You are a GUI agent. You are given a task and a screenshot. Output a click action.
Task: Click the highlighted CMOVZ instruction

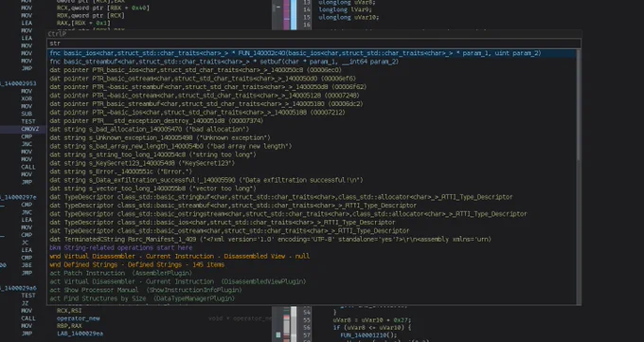point(30,129)
